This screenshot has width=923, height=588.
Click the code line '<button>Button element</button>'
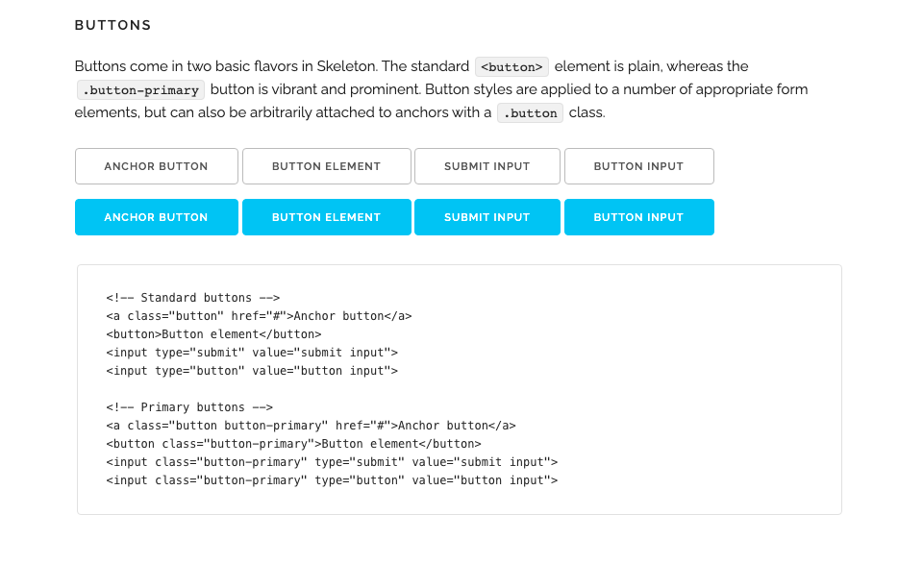pyautogui.click(x=213, y=334)
